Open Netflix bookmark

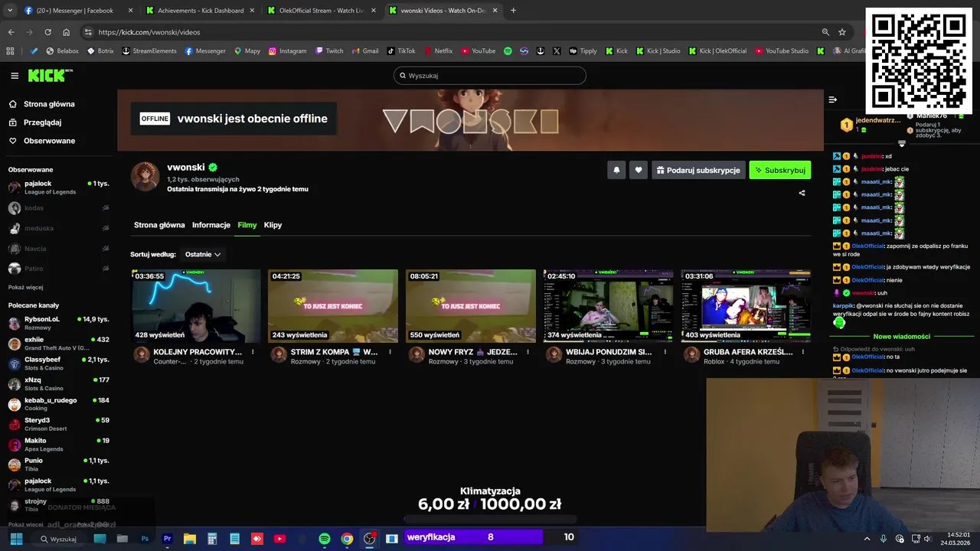pos(438,51)
